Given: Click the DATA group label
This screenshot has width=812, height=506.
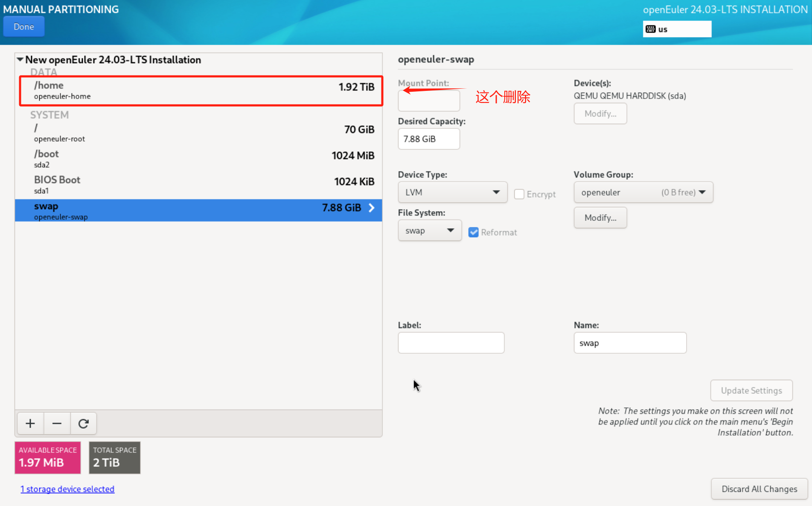Looking at the screenshot, I should click(x=44, y=72).
